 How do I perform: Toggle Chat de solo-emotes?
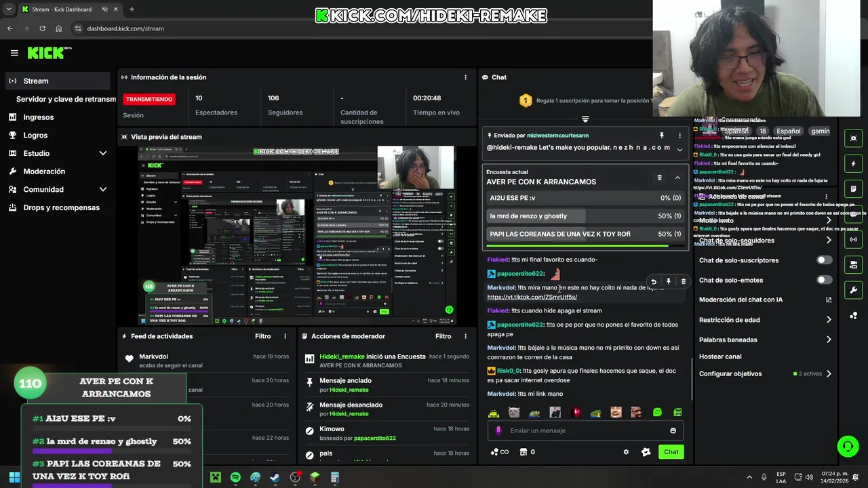pos(824,280)
